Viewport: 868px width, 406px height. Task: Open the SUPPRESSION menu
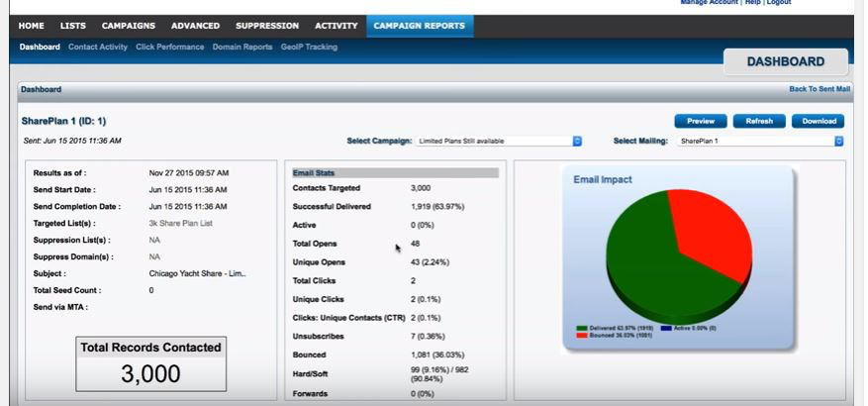pos(267,26)
